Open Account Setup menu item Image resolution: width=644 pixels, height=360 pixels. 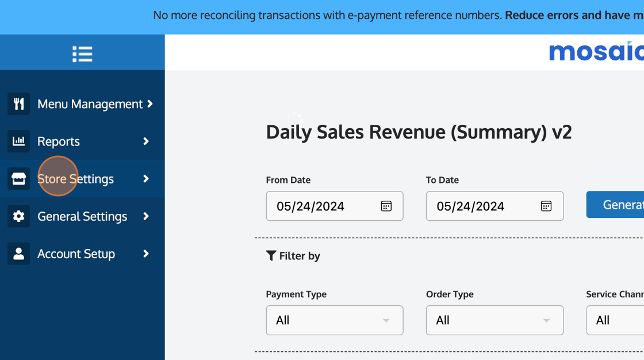76,254
